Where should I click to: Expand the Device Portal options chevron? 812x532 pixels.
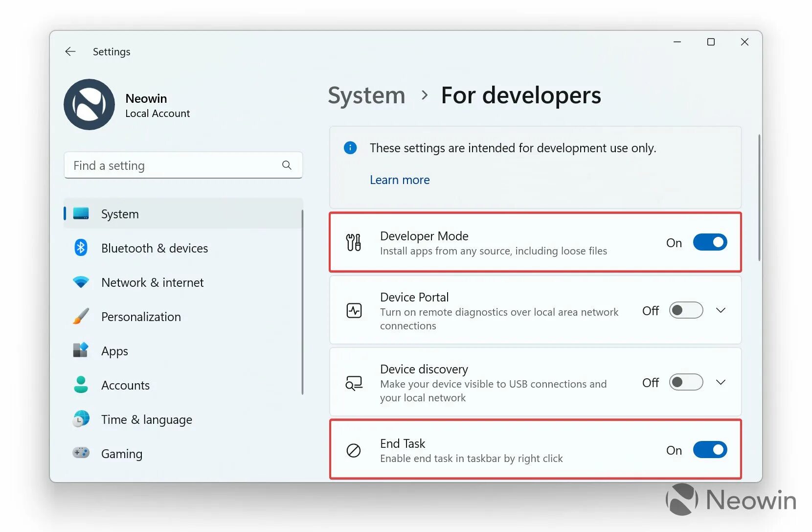click(721, 310)
